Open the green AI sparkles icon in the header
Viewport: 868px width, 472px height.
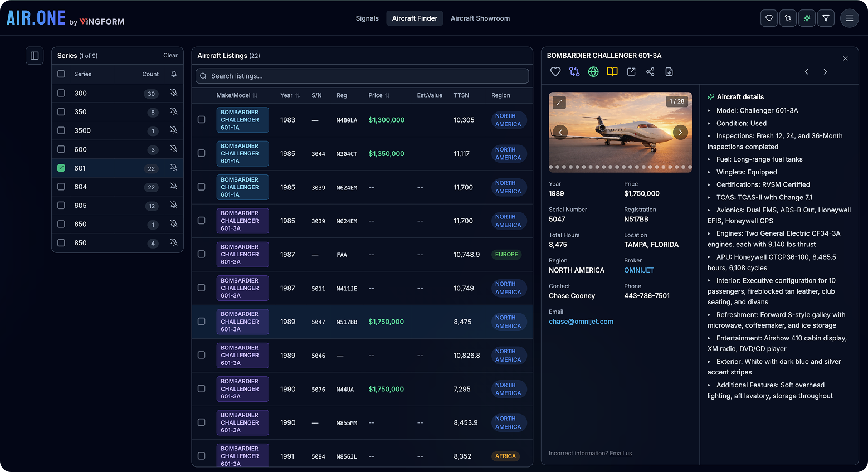(807, 18)
